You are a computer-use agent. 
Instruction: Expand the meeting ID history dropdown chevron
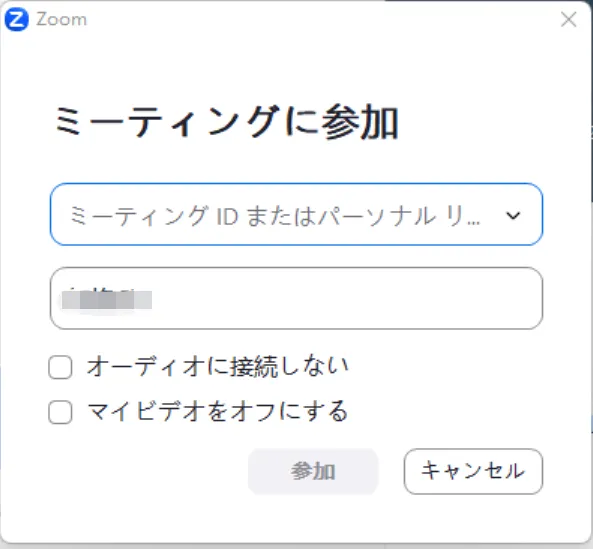coord(513,215)
